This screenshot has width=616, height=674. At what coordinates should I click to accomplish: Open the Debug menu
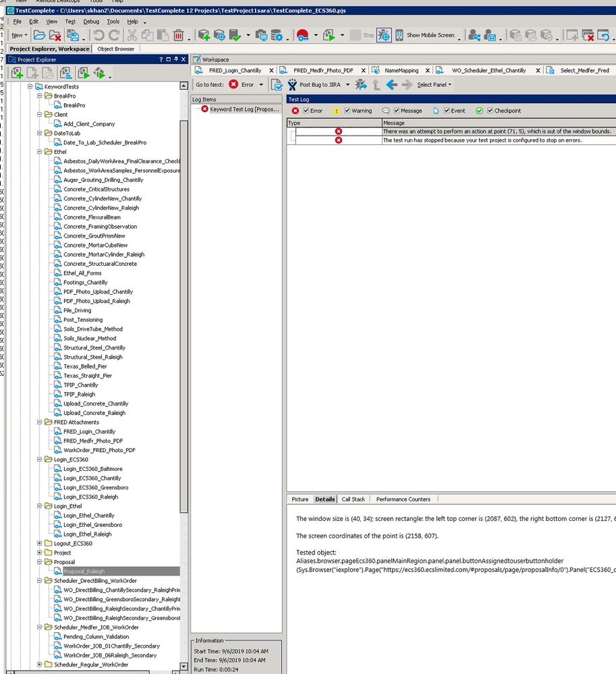click(x=90, y=22)
